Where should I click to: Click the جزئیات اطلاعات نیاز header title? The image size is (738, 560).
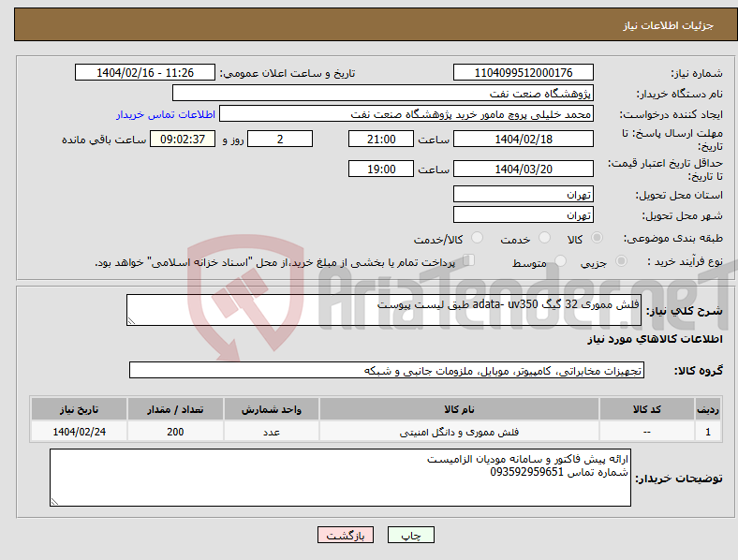point(669,25)
